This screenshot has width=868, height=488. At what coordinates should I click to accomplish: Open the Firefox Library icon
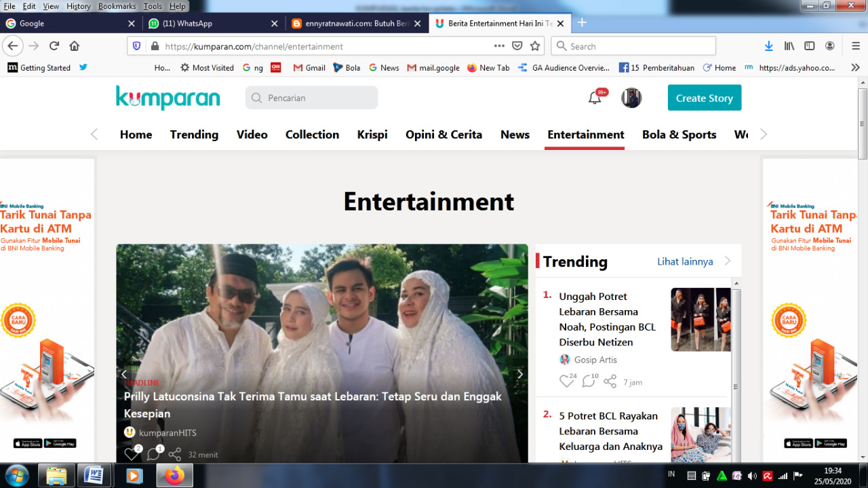coord(789,45)
